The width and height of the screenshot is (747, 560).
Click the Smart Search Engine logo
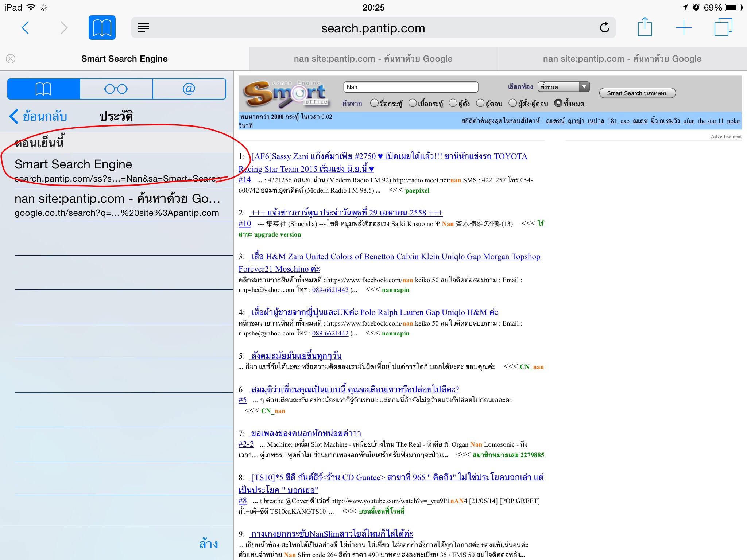pyautogui.click(x=287, y=94)
